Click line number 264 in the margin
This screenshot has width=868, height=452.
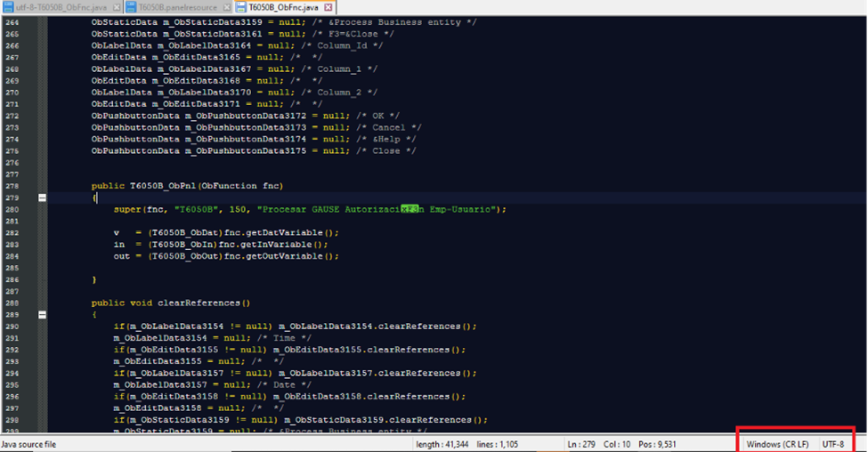pyautogui.click(x=12, y=20)
